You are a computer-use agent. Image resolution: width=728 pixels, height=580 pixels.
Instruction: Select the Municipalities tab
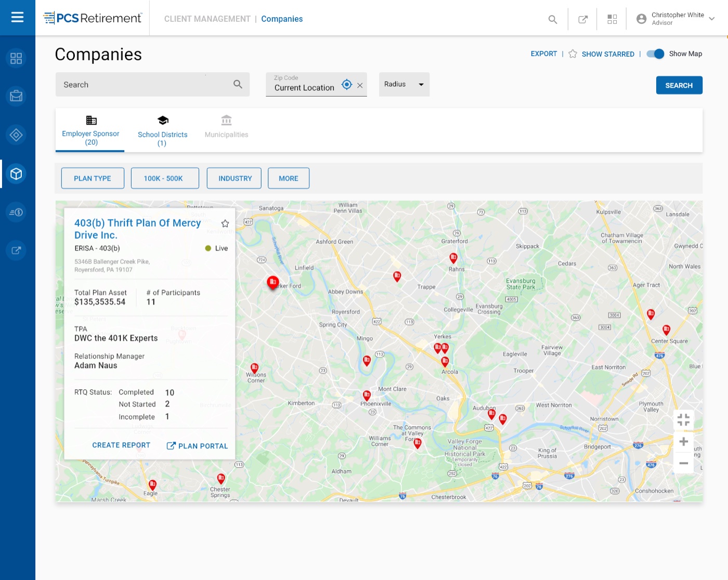click(x=226, y=128)
